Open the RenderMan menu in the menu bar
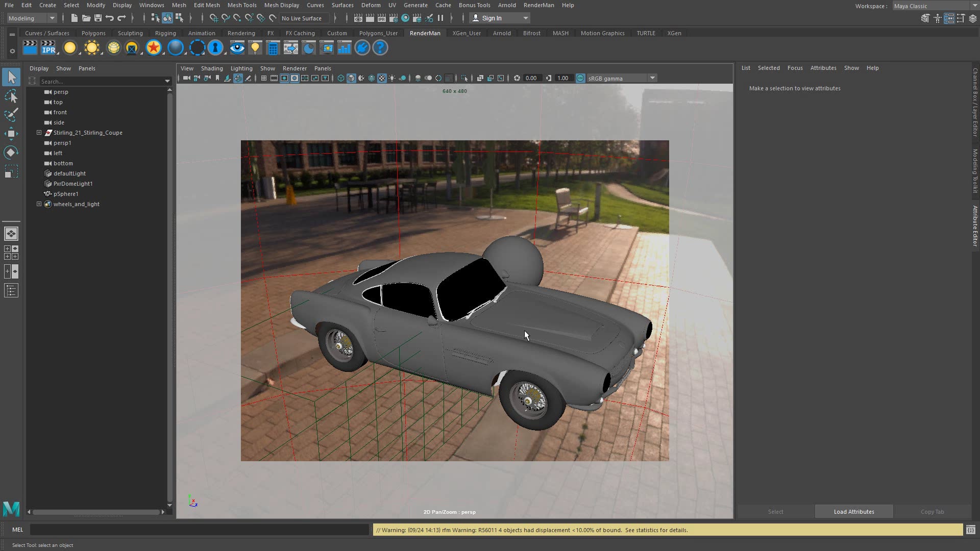 539,5
